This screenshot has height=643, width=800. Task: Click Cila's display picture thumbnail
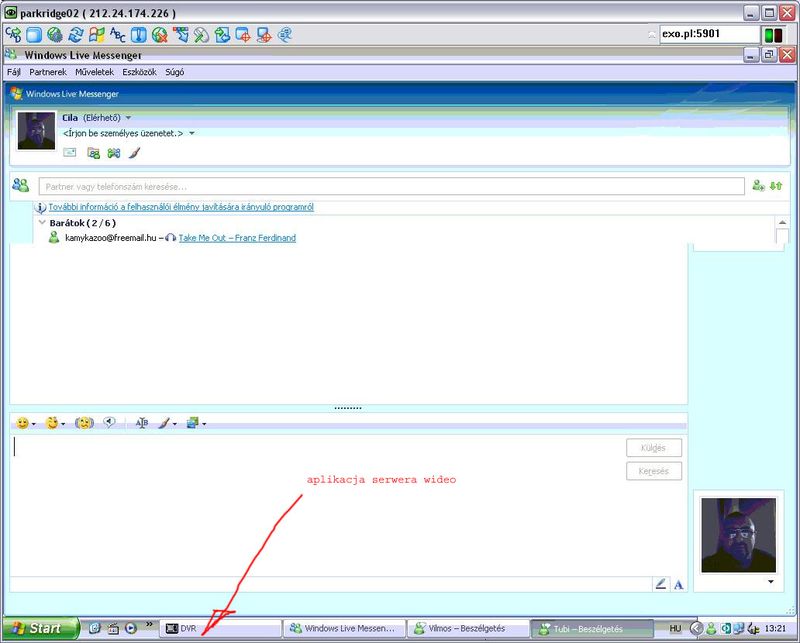pos(36,131)
